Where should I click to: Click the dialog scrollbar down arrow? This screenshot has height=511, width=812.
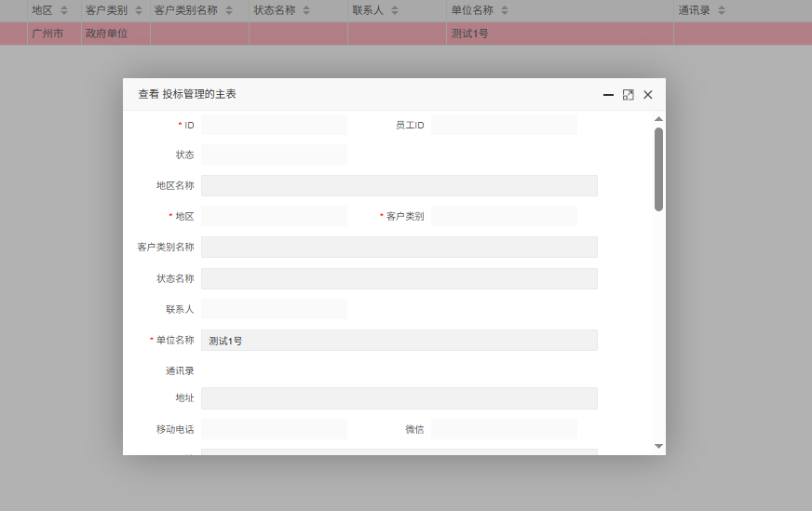(x=658, y=446)
